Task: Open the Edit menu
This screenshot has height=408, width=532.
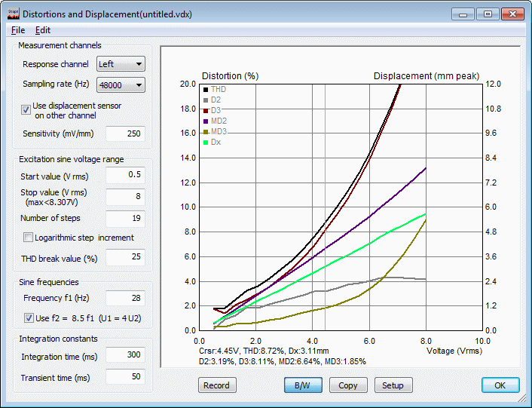Action: pos(43,30)
